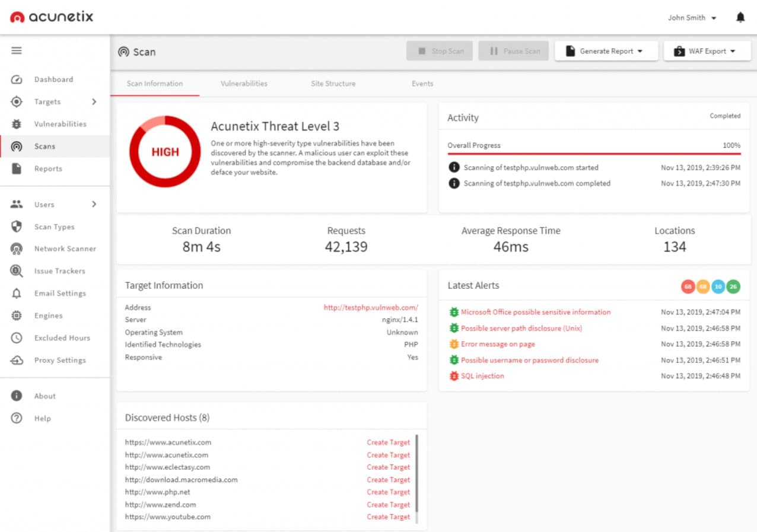Click the http://www.zend.com host entry
Image resolution: width=757 pixels, height=532 pixels.
pos(160,505)
